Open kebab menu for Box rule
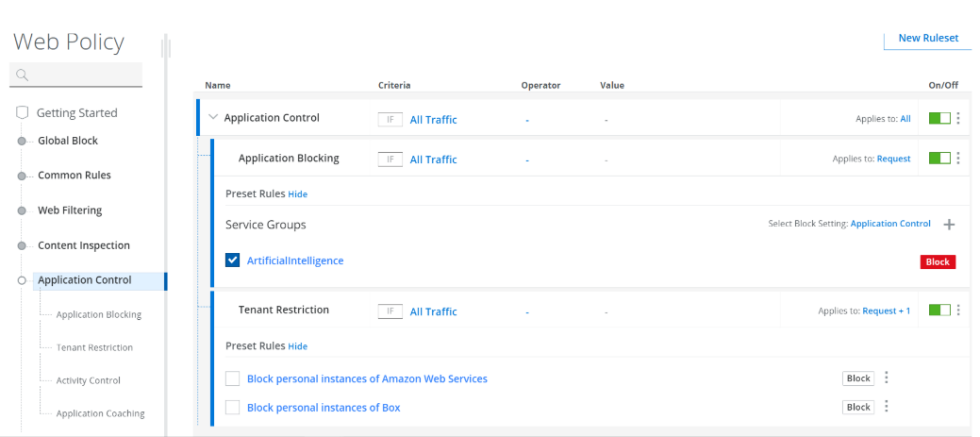Screen dimensions: 980x437 [x=886, y=407]
